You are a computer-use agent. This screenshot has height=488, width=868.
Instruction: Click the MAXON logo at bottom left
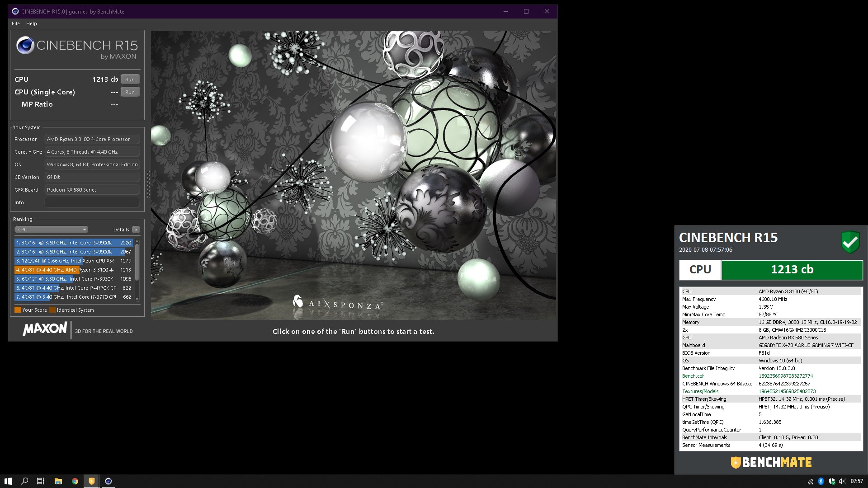click(x=45, y=328)
